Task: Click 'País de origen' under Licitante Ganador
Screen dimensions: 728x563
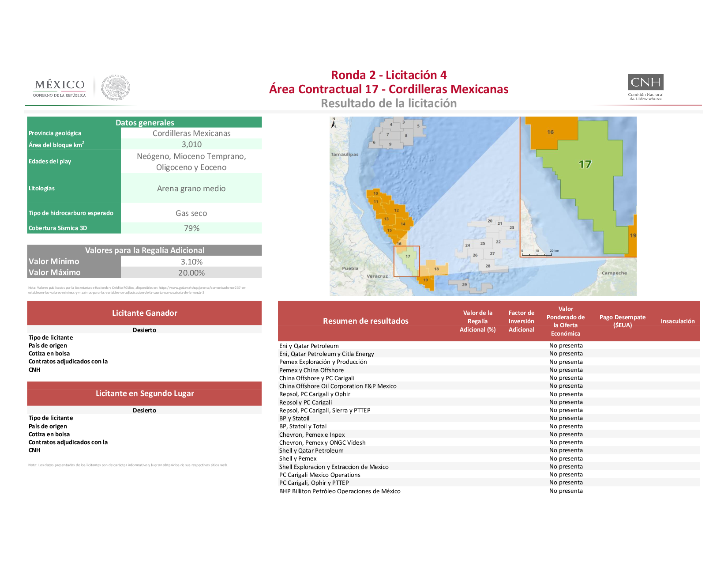Action: [x=48, y=345]
